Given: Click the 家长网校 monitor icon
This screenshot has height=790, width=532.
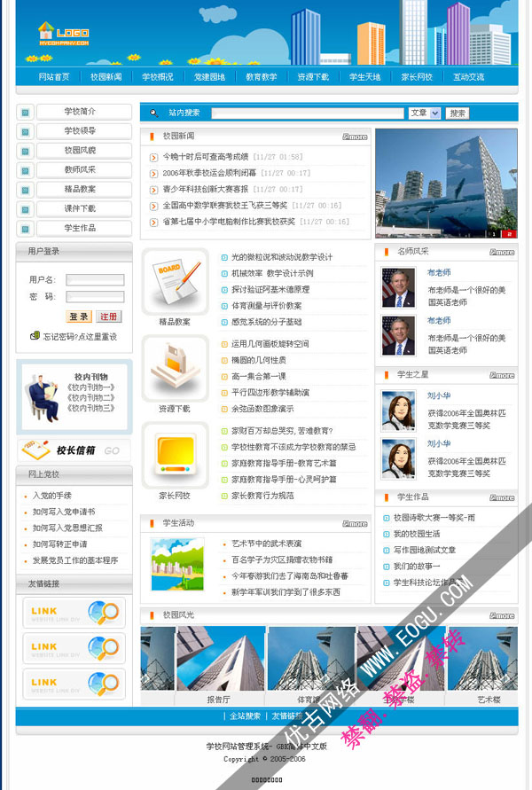Looking at the screenshot, I should tap(175, 454).
